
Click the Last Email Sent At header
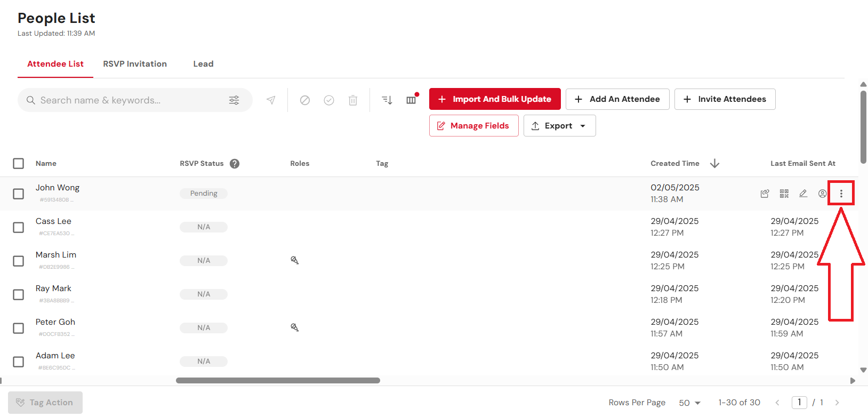coord(803,164)
